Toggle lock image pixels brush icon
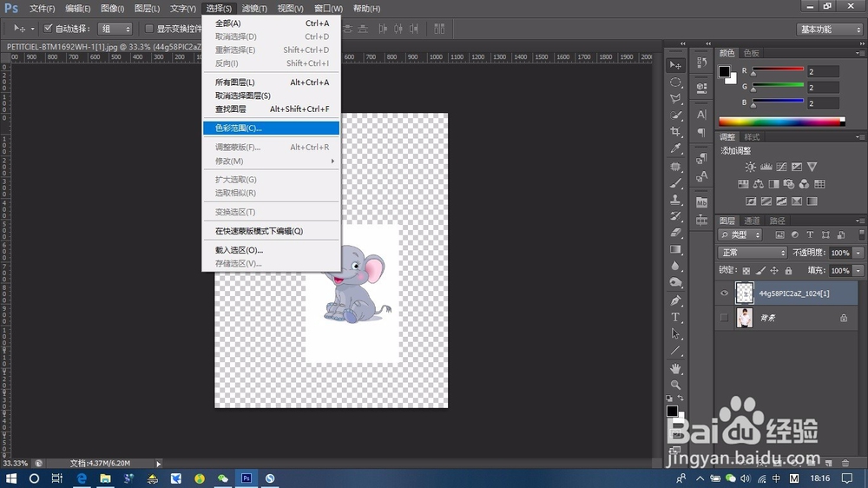This screenshot has width=868, height=488. click(760, 271)
